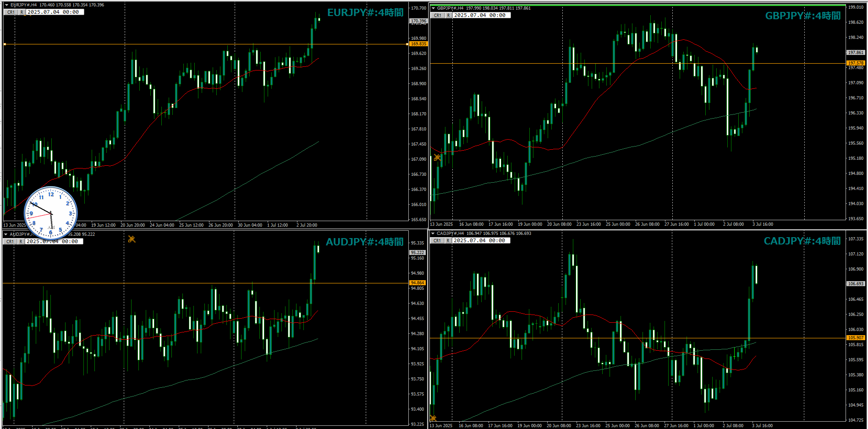
Task: Click the 25 Jun 00:00 label on CADJPY axis
Action: tap(617, 426)
